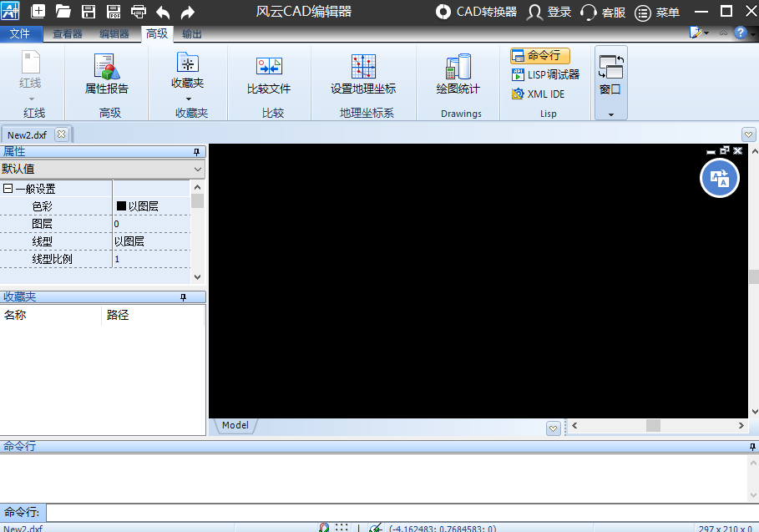Pin the 属性 properties panel

tap(196, 152)
